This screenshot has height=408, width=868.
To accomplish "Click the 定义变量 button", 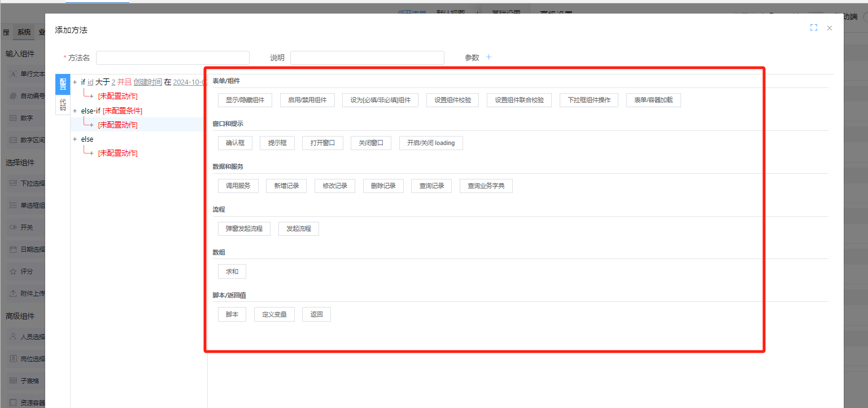I will [x=274, y=314].
